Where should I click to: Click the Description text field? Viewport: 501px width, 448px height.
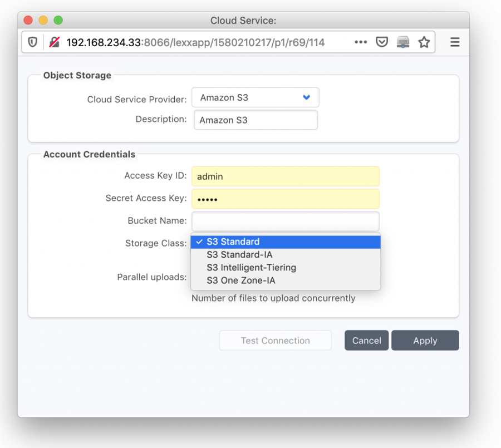point(256,120)
